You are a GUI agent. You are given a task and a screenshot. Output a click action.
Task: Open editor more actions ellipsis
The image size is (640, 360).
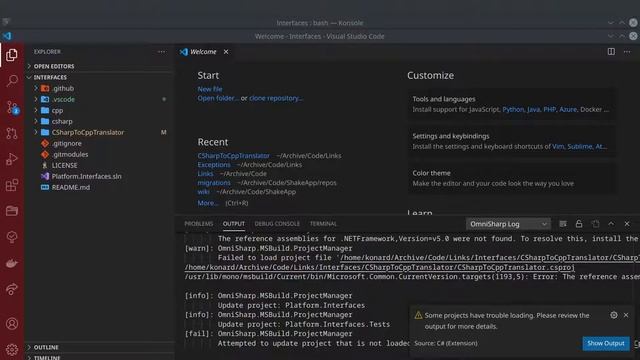[x=627, y=52]
